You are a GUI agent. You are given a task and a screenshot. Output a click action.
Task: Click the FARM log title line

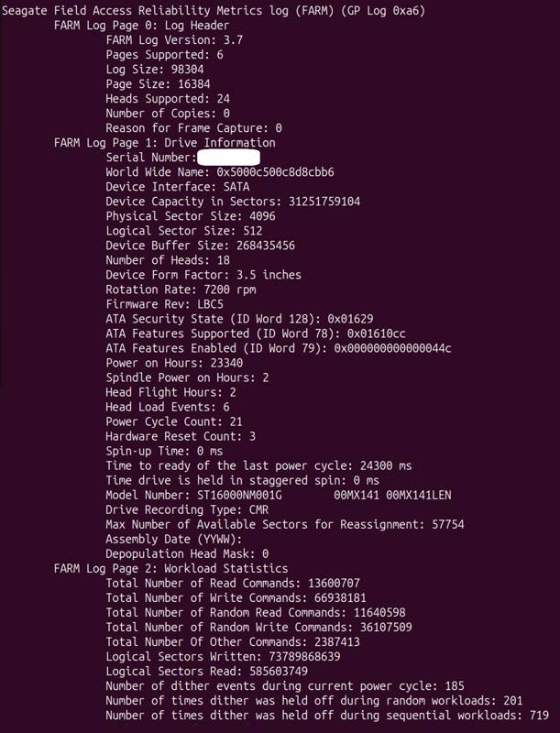click(x=214, y=11)
